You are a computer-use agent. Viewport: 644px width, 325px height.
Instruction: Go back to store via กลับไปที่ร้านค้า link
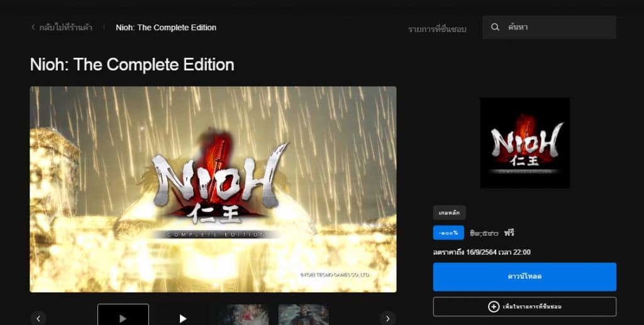pyautogui.click(x=65, y=28)
